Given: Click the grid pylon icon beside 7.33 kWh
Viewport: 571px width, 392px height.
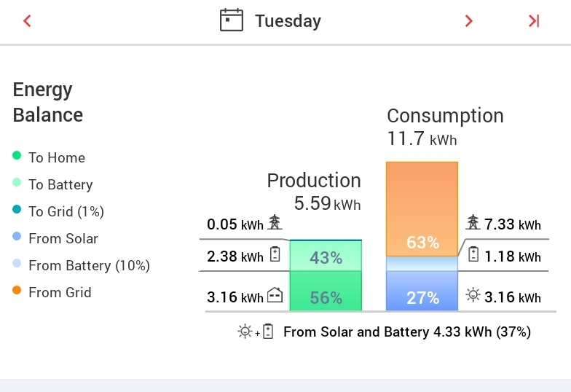Looking at the screenshot, I should pos(473,222).
